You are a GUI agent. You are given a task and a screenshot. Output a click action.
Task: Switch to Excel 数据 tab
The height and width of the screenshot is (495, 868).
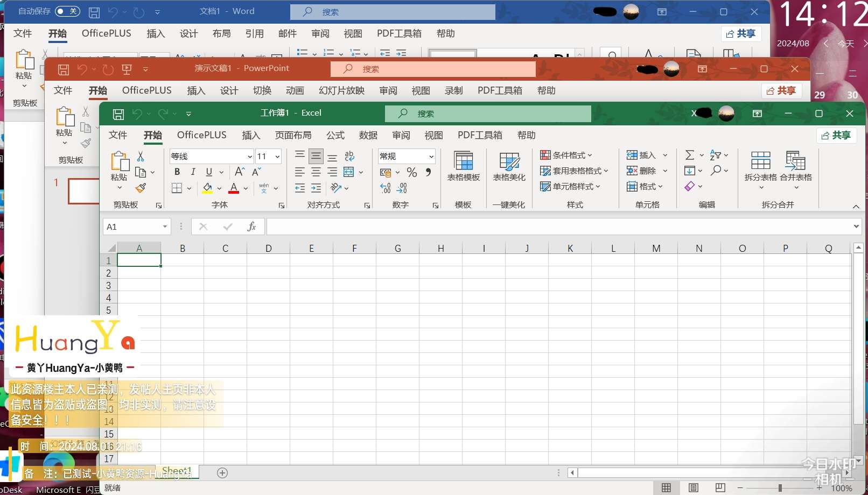pyautogui.click(x=368, y=135)
